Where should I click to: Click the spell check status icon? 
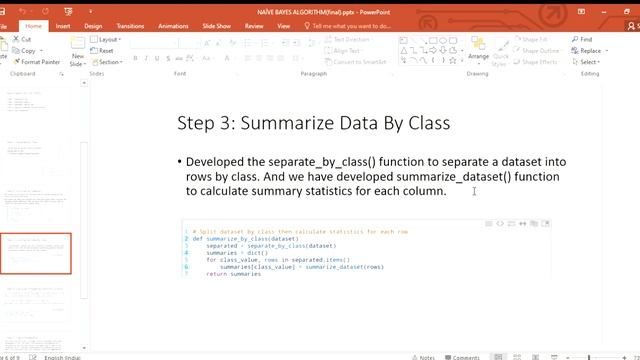pyautogui.click(x=33, y=357)
